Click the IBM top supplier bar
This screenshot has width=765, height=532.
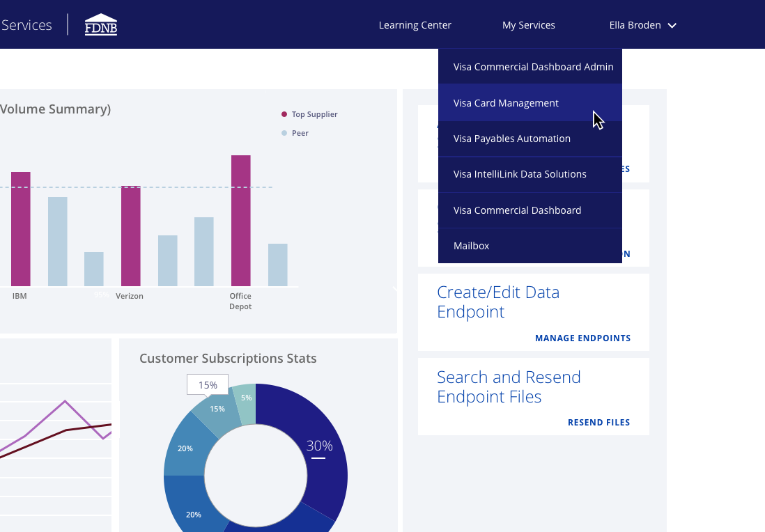(x=20, y=228)
